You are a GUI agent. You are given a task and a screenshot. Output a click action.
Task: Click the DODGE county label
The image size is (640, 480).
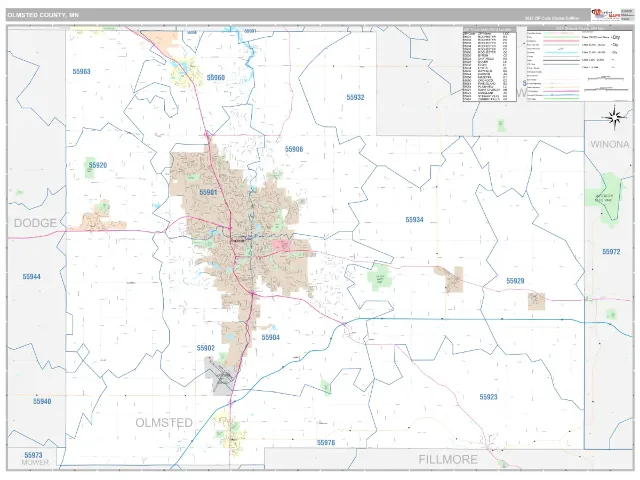(36, 223)
